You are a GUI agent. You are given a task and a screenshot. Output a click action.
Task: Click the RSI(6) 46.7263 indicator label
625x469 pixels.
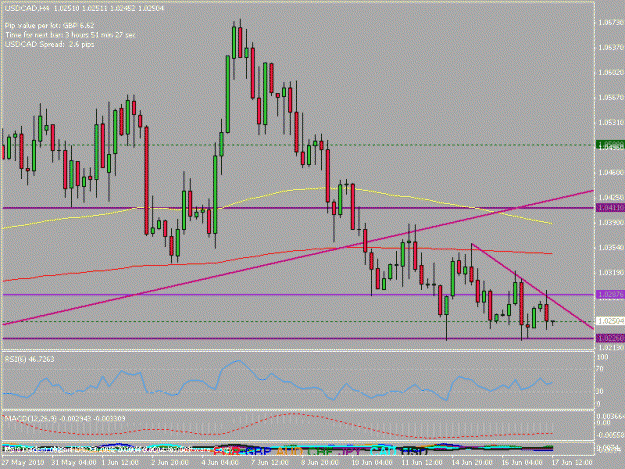(29, 359)
